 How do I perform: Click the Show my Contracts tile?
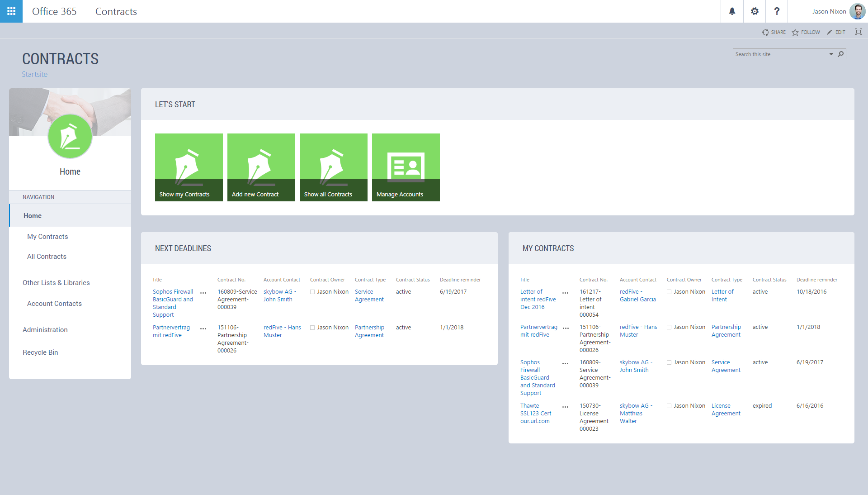[x=189, y=167]
